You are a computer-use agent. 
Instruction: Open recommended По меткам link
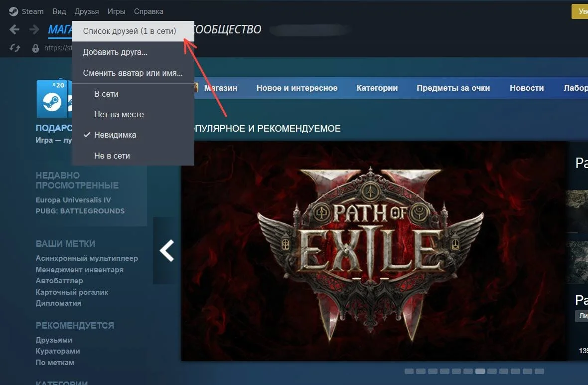[x=55, y=363]
